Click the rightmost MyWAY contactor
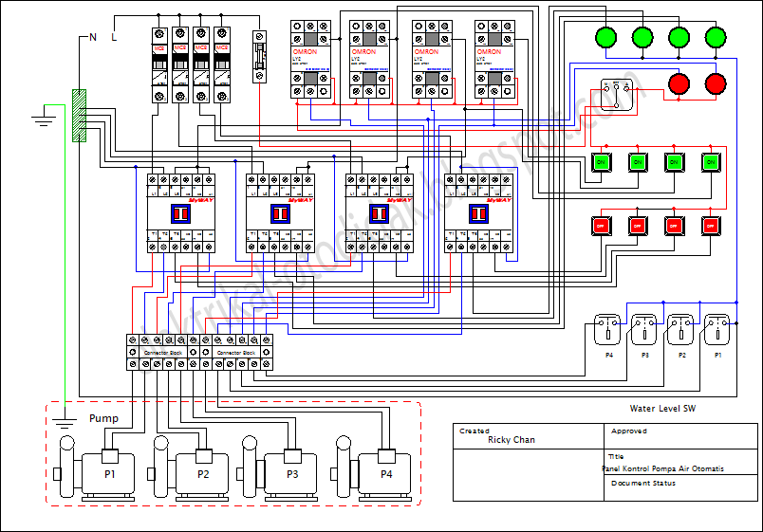Screen dimensions: 763x532 (479, 213)
